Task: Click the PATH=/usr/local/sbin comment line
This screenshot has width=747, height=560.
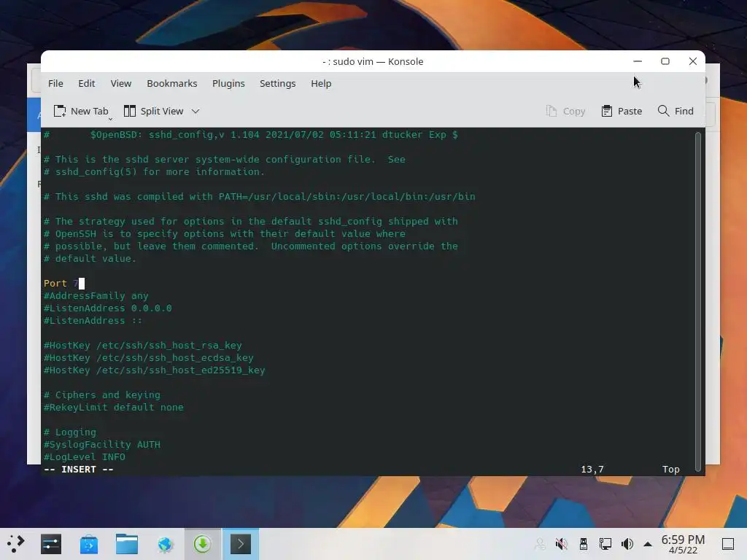Action: [260, 197]
